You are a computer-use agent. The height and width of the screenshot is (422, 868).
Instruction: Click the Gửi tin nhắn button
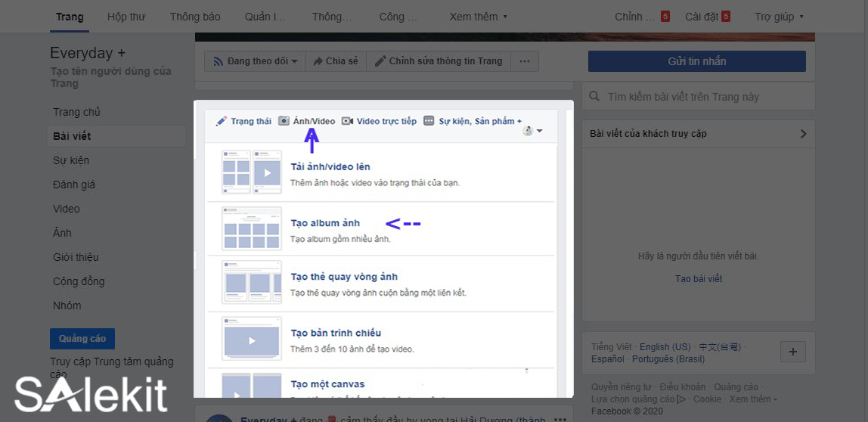click(x=697, y=61)
